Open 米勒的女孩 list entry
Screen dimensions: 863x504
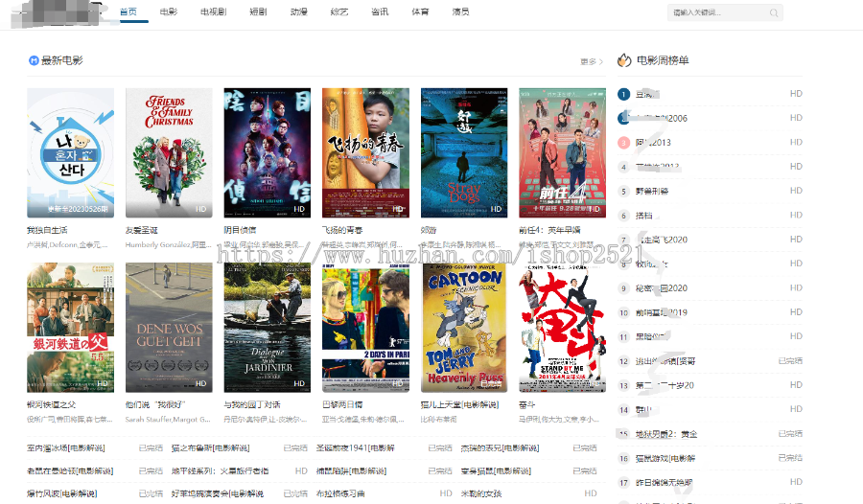481,493
